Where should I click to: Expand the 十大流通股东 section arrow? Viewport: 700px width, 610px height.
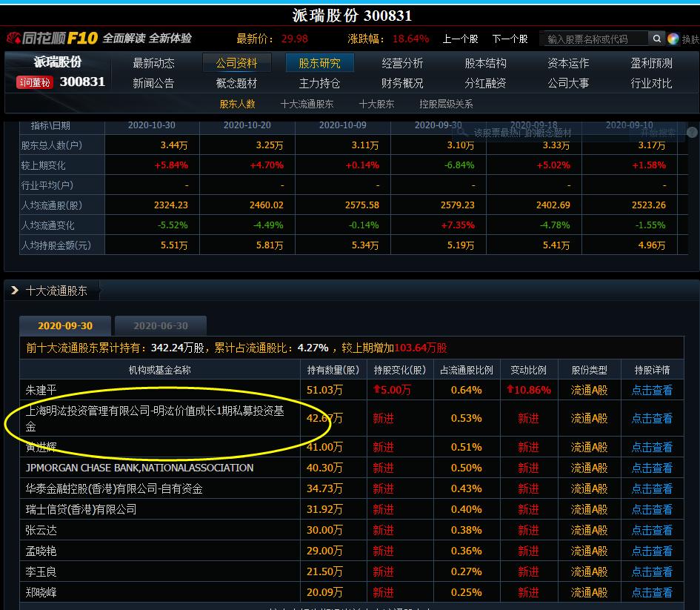click(x=14, y=291)
